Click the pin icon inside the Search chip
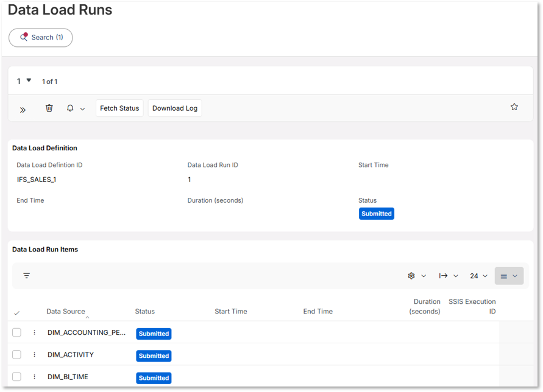This screenshot has width=543, height=392. [26, 37]
